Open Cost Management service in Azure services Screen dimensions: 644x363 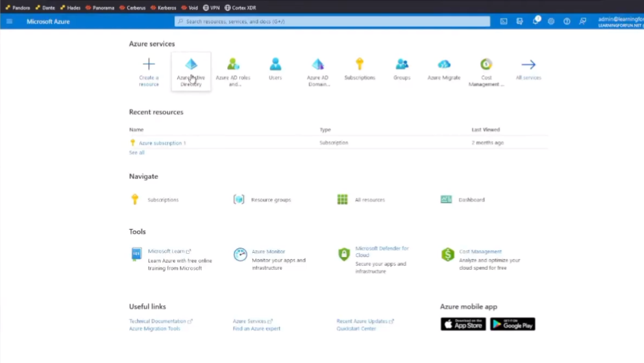click(x=487, y=72)
